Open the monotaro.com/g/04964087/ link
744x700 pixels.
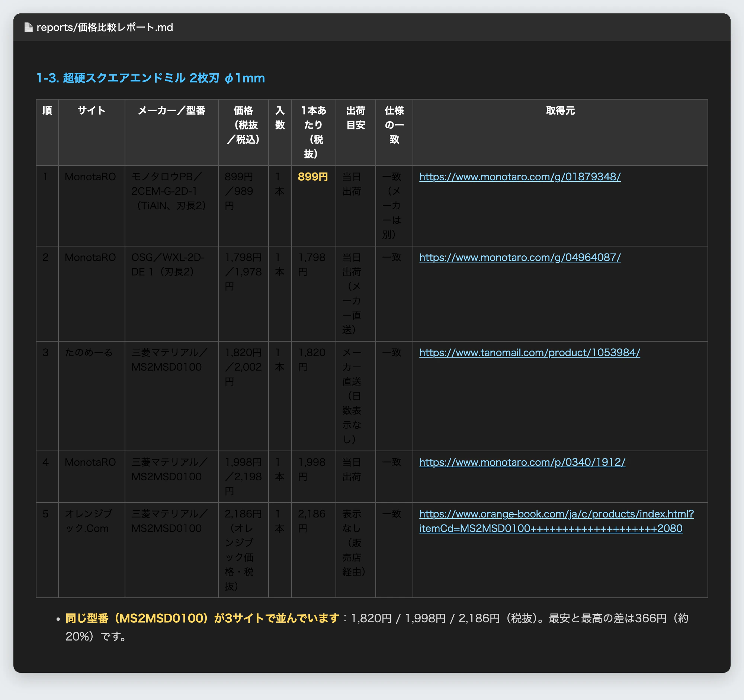click(520, 257)
